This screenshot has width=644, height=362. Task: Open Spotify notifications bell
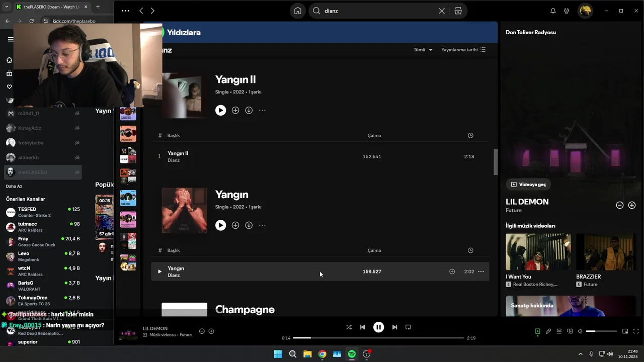click(x=553, y=11)
